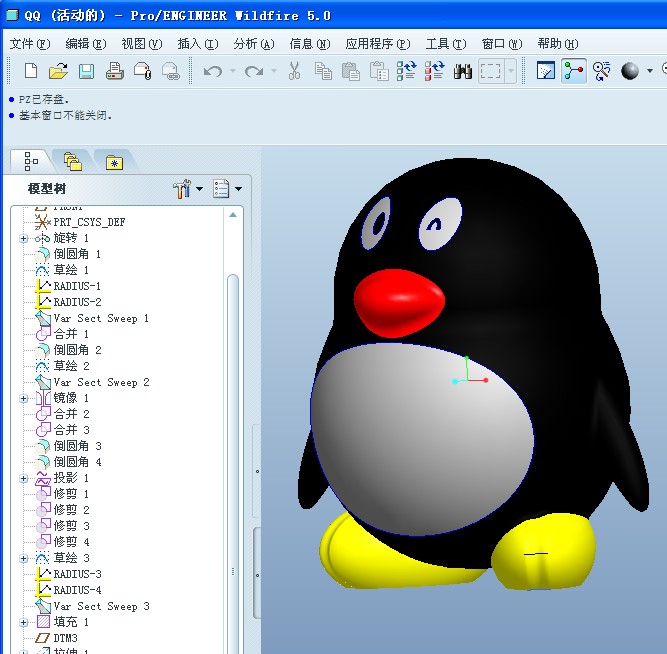667x654 pixels.
Task: Click the red Regeneration manager icon
Action: [x=434, y=71]
